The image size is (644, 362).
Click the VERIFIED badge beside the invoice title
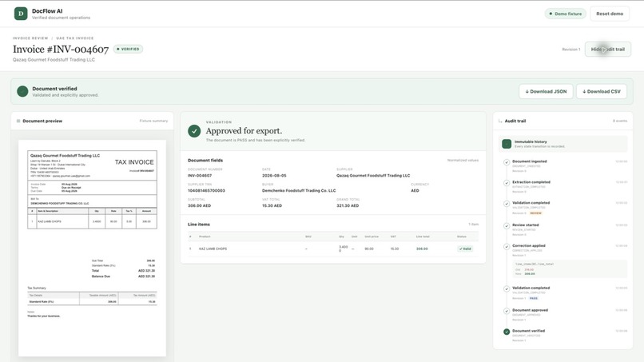point(128,49)
